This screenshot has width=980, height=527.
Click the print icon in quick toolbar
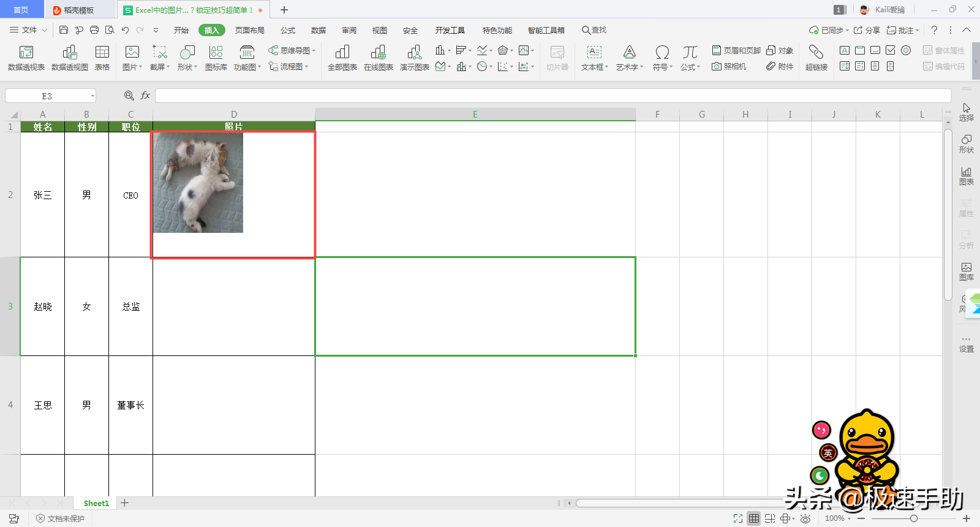pos(94,29)
